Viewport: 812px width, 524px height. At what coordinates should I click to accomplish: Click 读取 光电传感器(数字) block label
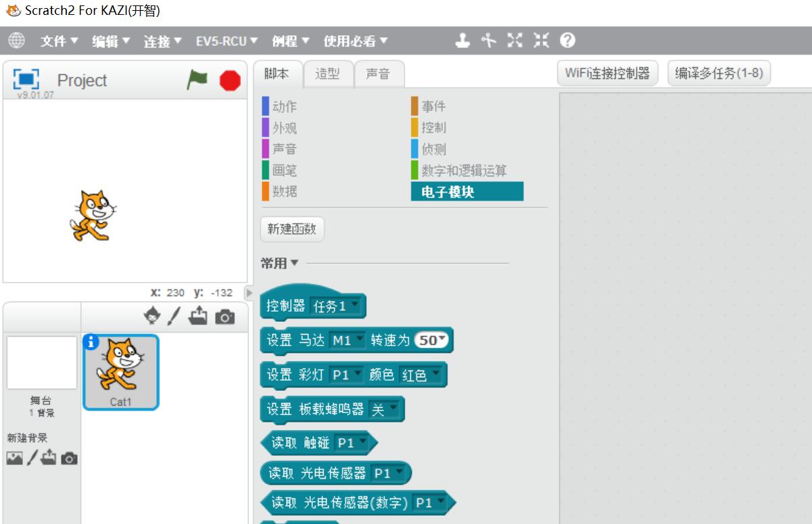[x=341, y=502]
